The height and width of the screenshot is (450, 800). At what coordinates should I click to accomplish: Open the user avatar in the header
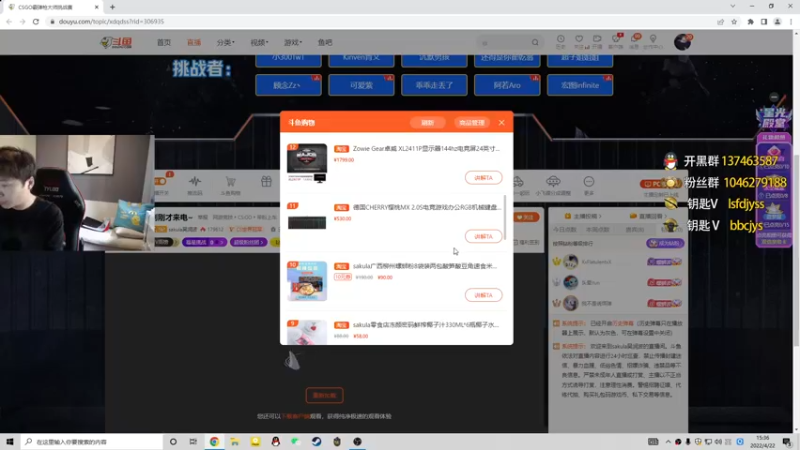[682, 42]
